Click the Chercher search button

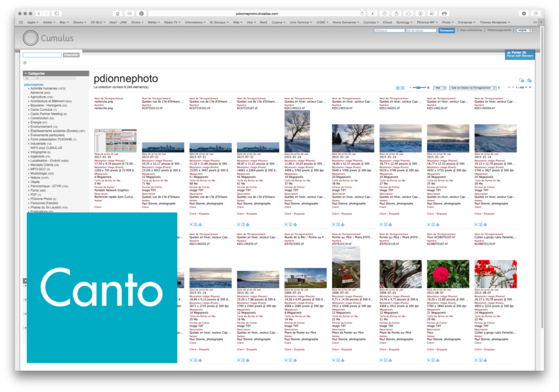pyautogui.click(x=71, y=55)
